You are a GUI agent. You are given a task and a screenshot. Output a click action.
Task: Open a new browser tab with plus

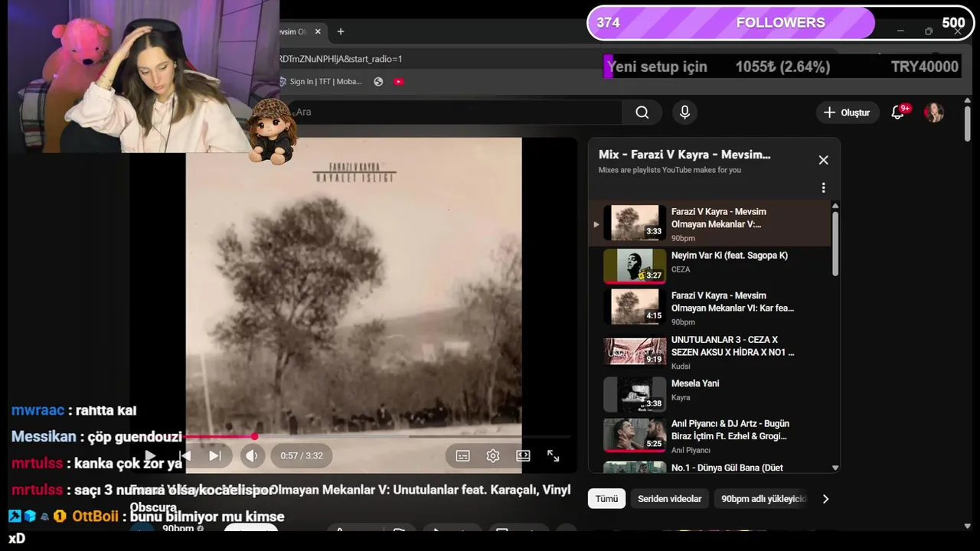(341, 31)
